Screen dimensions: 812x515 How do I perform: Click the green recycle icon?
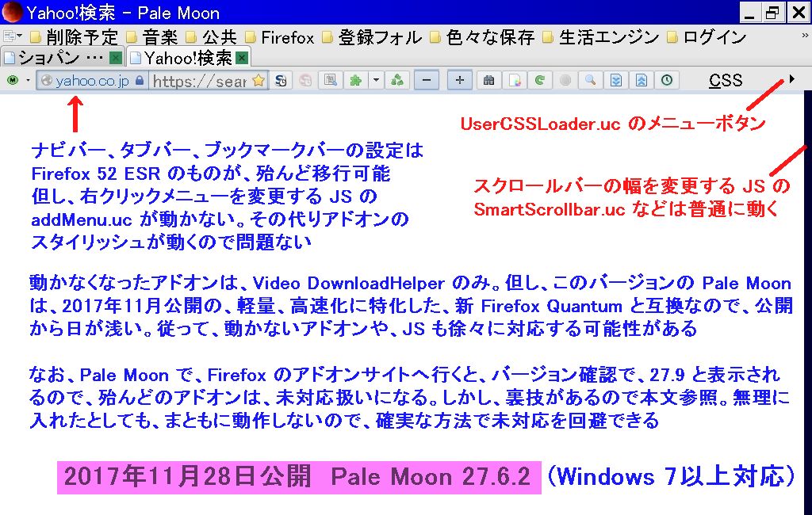point(397,80)
